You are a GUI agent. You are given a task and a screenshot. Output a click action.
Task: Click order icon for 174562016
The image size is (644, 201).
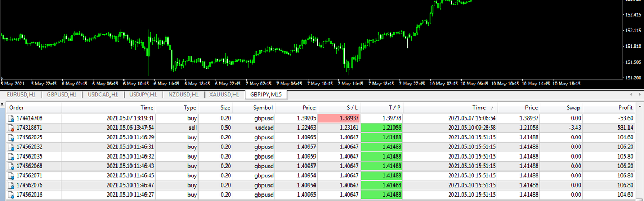(x=11, y=195)
